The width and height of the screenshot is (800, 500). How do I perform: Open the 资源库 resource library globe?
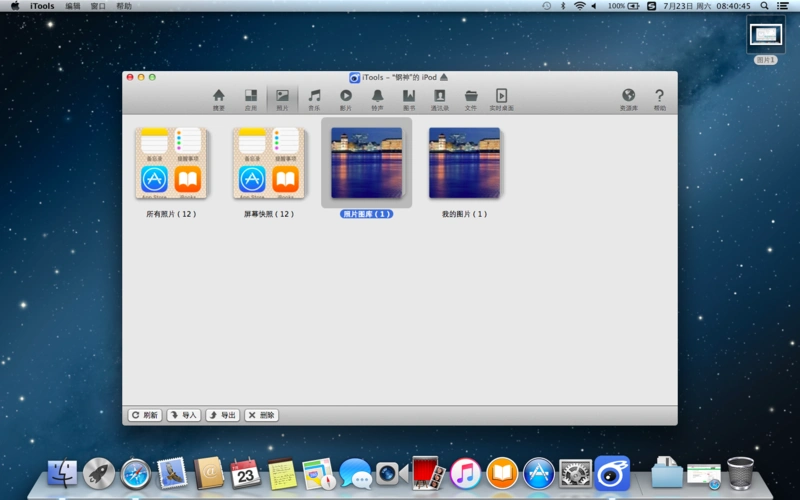tap(628, 98)
